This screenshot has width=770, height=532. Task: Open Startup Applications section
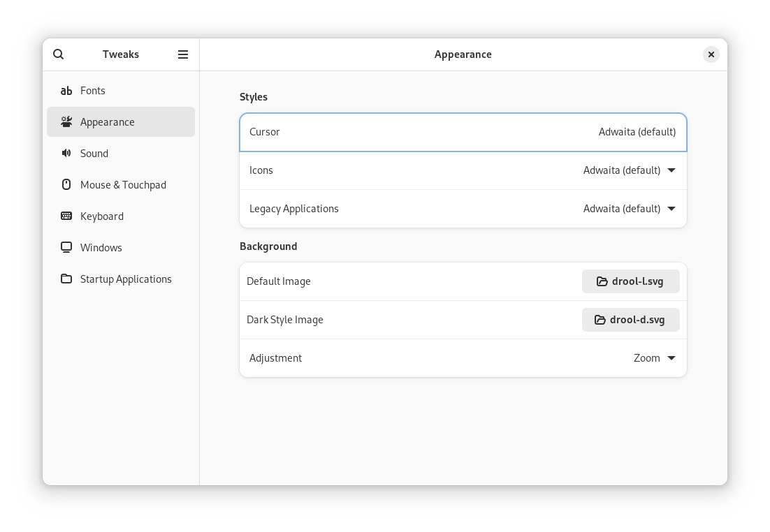121,279
